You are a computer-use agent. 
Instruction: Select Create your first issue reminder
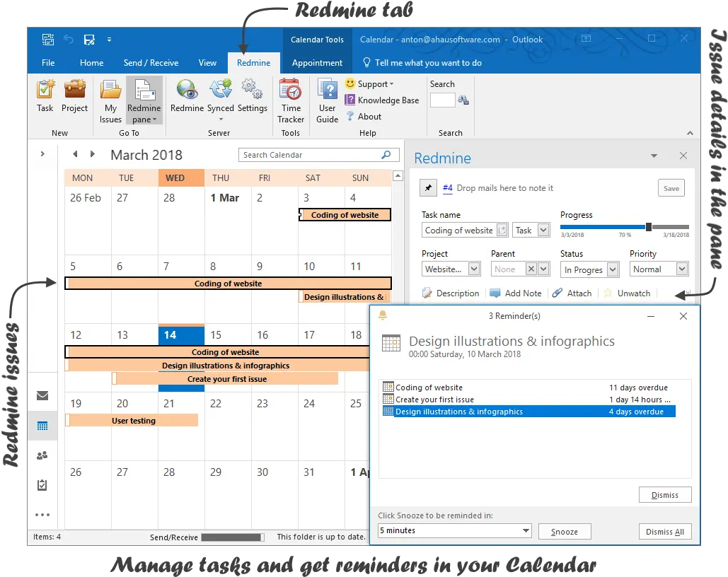tap(528, 400)
